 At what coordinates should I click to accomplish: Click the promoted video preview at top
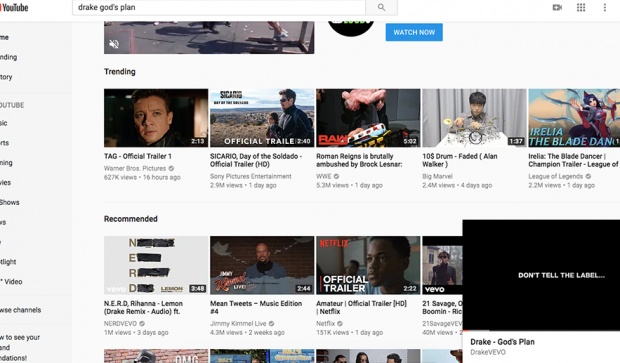tap(209, 37)
